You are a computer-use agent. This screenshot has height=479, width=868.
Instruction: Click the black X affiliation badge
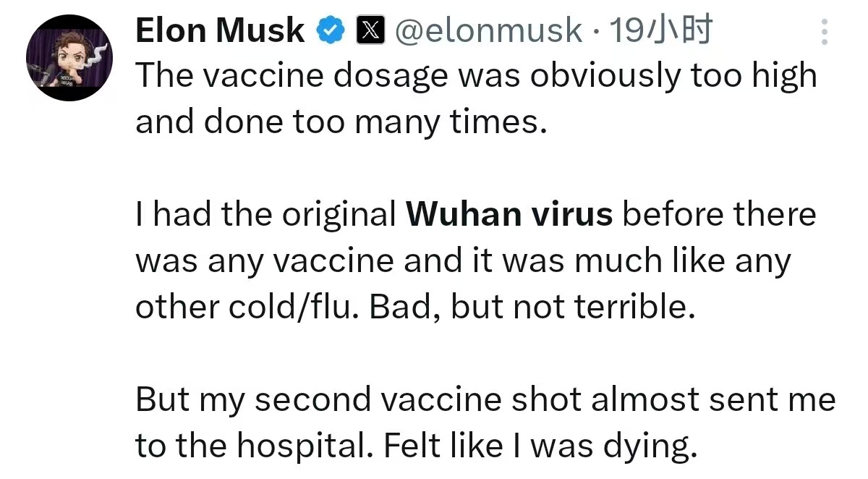click(x=370, y=30)
